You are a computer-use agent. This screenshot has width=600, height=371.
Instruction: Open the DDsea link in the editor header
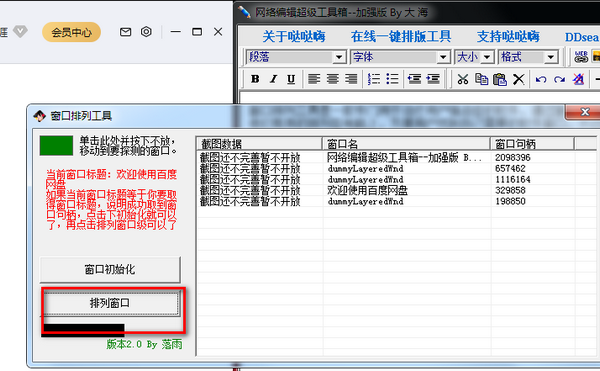tap(582, 37)
